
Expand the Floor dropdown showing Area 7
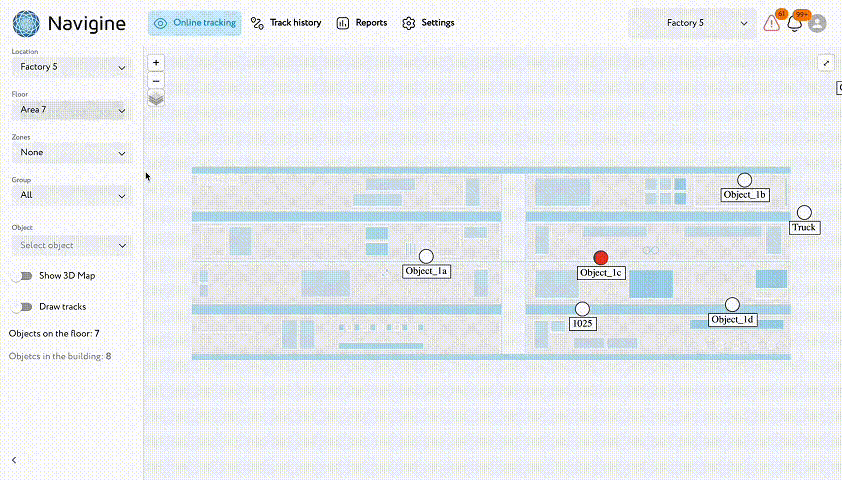tap(70, 110)
